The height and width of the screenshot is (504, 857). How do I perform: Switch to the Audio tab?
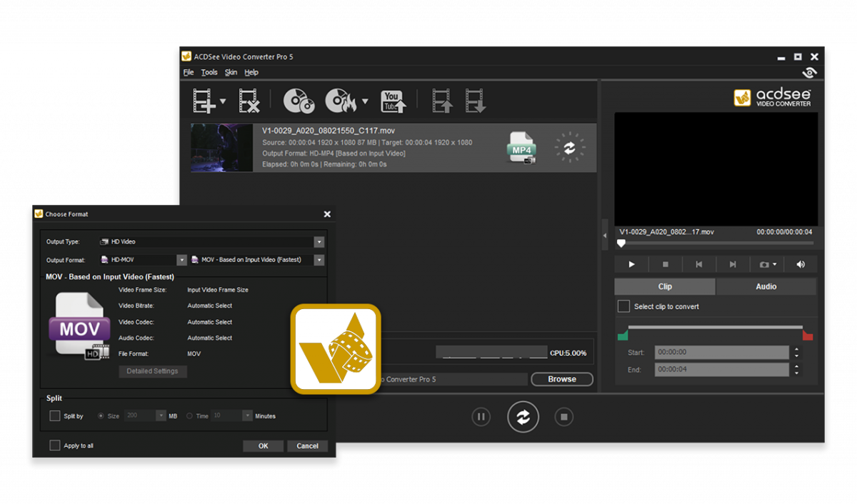coord(766,286)
